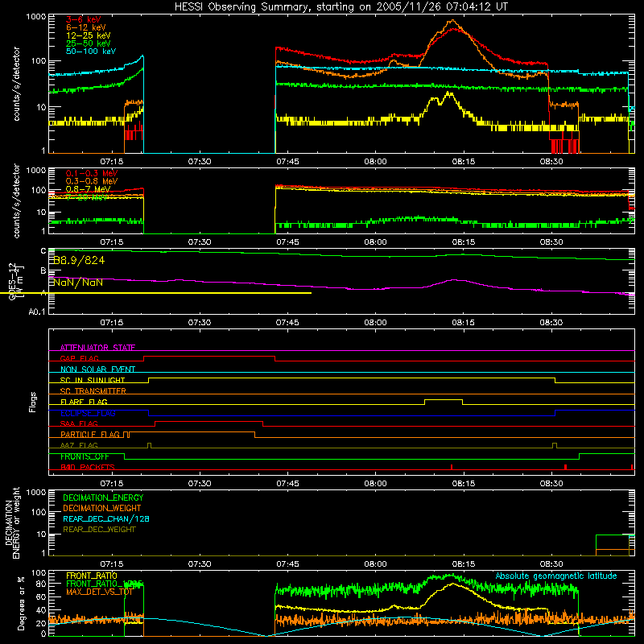Select the PARTICLE_FLAG label

point(90,435)
